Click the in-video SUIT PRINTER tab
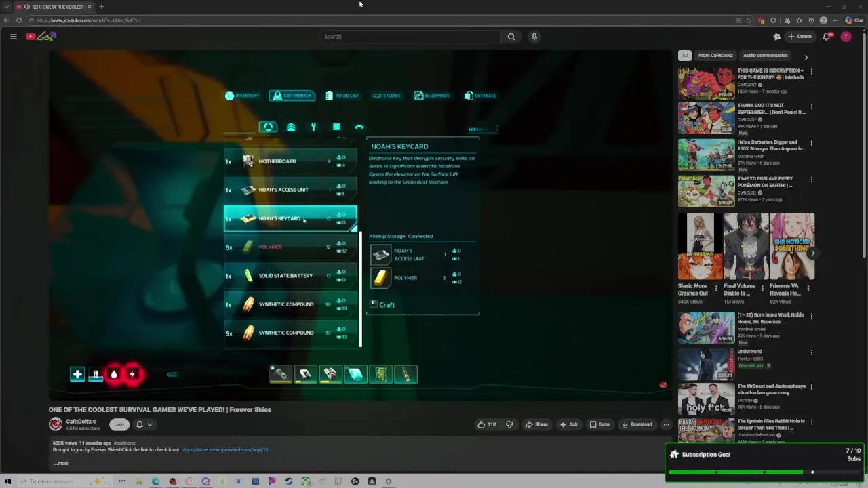The height and width of the screenshot is (488, 868). (292, 96)
